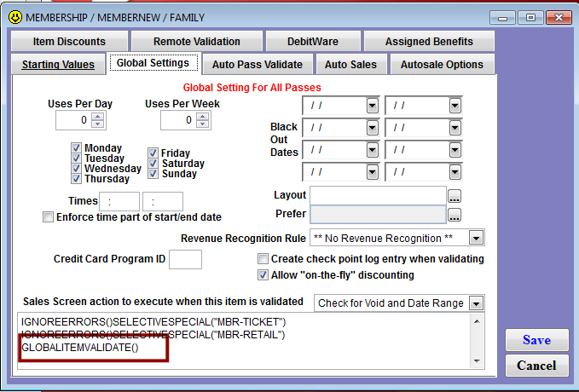This screenshot has height=392, width=579.
Task: Uncheck the Saturday checkbox
Action: coord(153,163)
